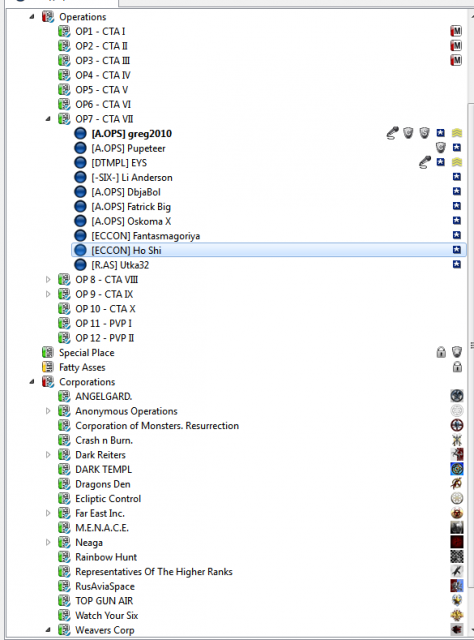
Task: Collapse the Operations channel group
Action: point(32,17)
